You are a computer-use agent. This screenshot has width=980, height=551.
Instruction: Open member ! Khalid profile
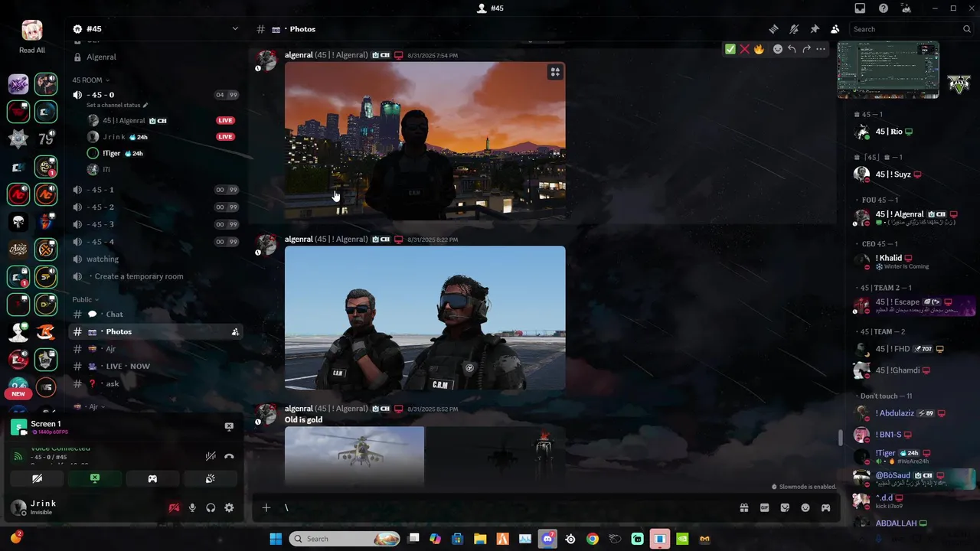click(915, 262)
